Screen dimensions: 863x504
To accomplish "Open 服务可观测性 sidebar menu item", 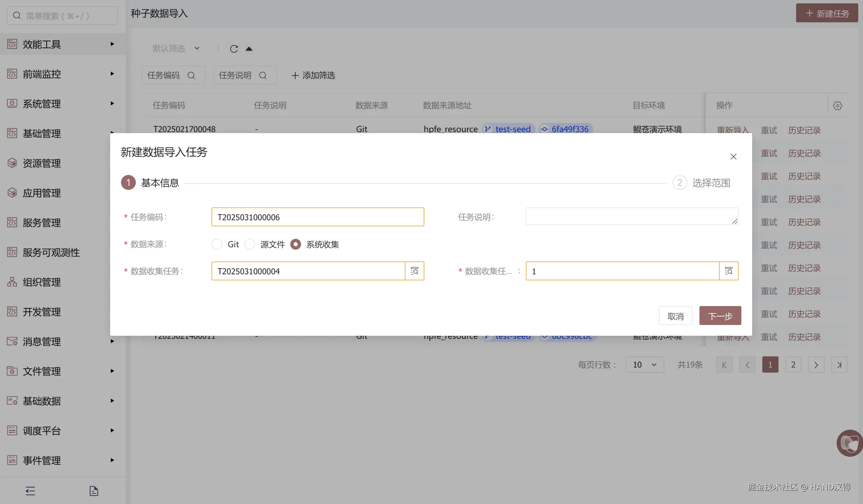I will click(x=51, y=252).
